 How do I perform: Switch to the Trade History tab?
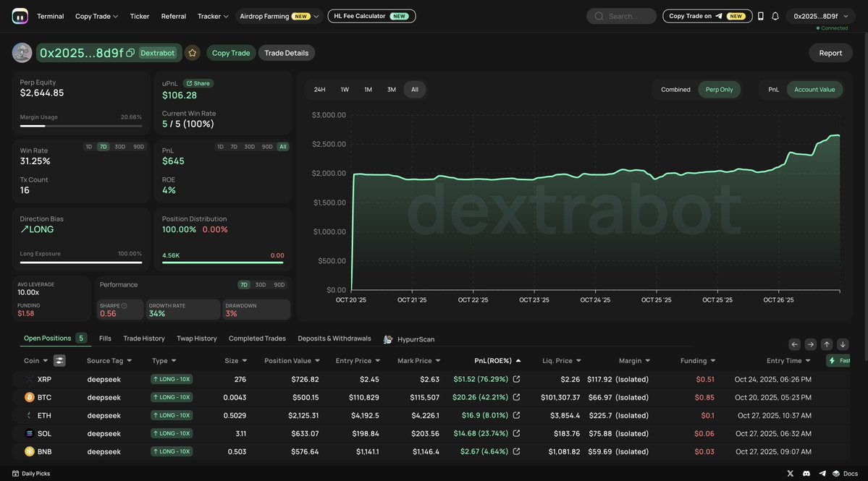(x=144, y=339)
